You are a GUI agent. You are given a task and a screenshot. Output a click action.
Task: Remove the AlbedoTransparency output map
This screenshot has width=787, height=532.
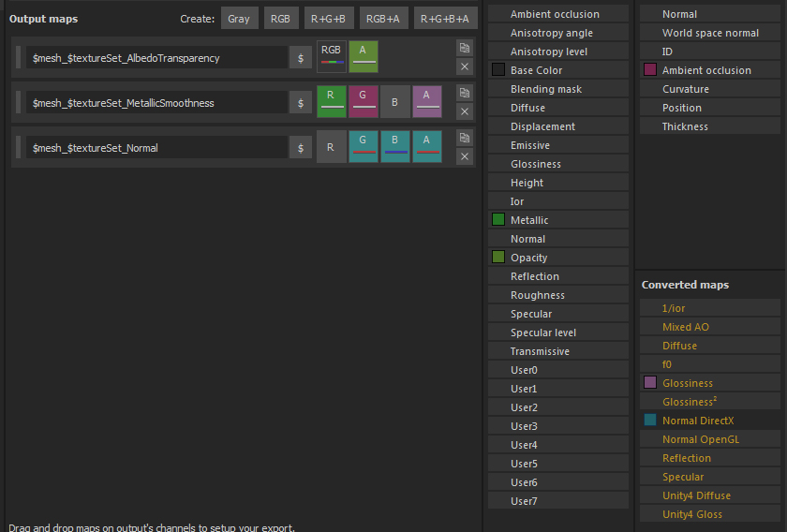(x=465, y=66)
